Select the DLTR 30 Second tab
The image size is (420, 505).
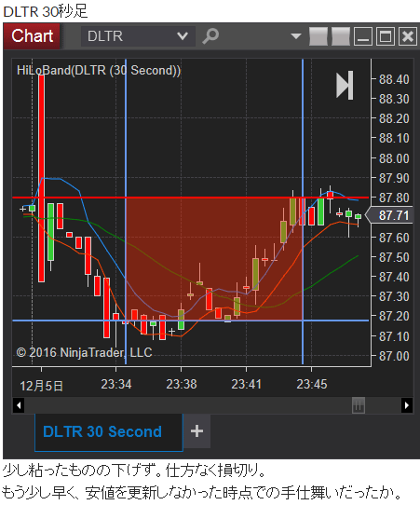coord(109,432)
